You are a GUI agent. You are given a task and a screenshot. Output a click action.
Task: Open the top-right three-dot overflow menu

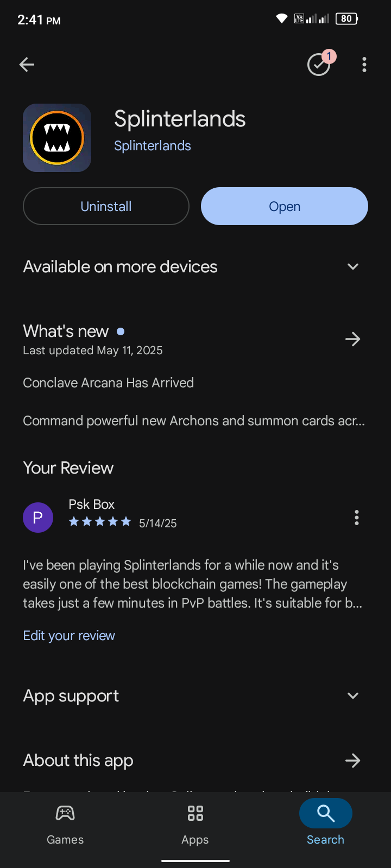click(x=364, y=65)
